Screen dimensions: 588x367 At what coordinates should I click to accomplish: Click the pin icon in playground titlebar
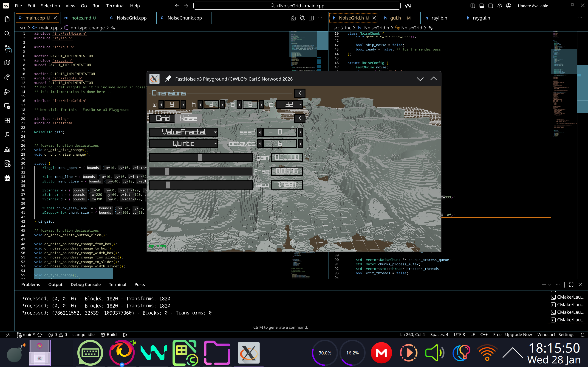click(168, 79)
